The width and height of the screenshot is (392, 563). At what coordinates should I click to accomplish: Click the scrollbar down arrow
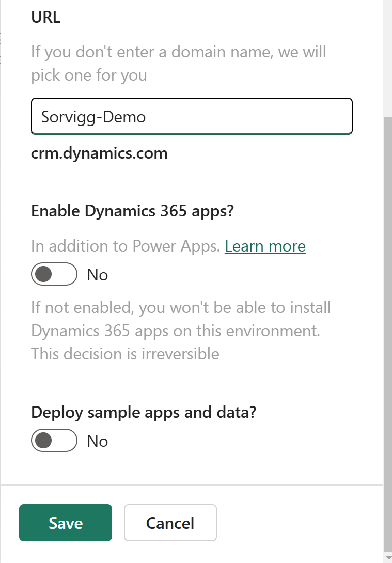388,557
